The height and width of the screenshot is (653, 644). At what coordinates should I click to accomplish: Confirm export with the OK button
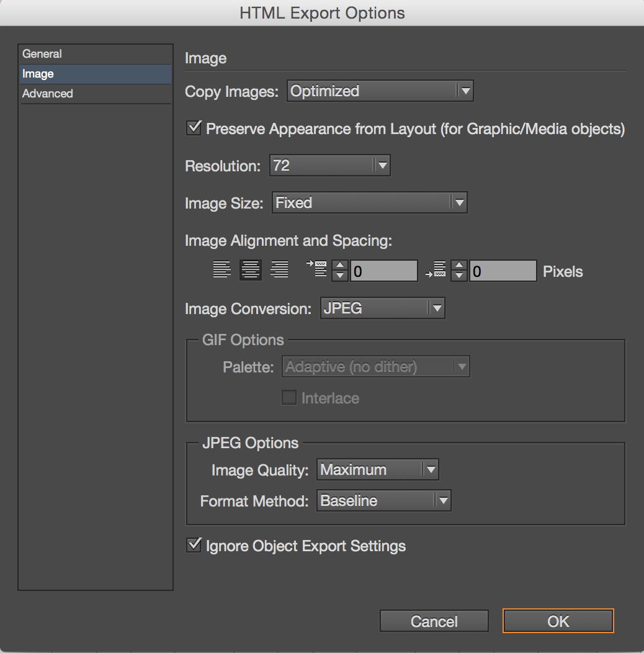click(x=558, y=621)
